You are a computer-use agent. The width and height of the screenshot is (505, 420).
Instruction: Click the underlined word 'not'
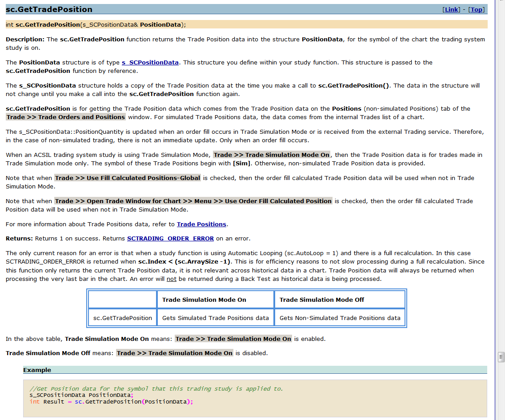[x=171, y=279]
